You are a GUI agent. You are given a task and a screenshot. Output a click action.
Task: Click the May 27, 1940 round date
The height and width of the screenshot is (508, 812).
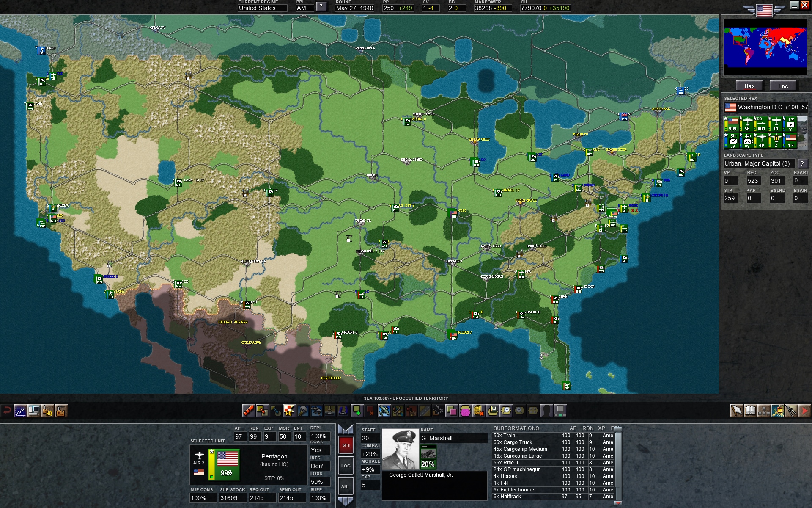tap(354, 8)
